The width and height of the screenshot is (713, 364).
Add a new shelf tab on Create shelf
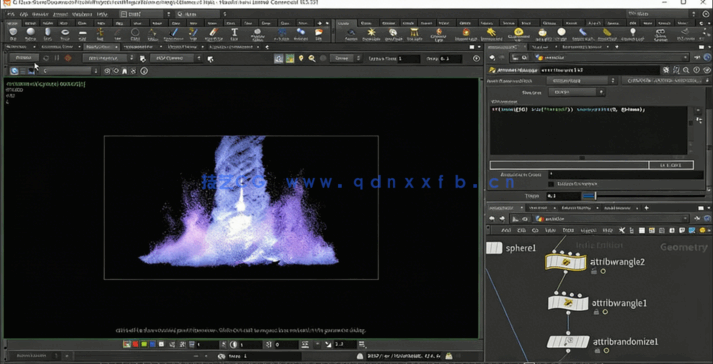[x=319, y=23]
